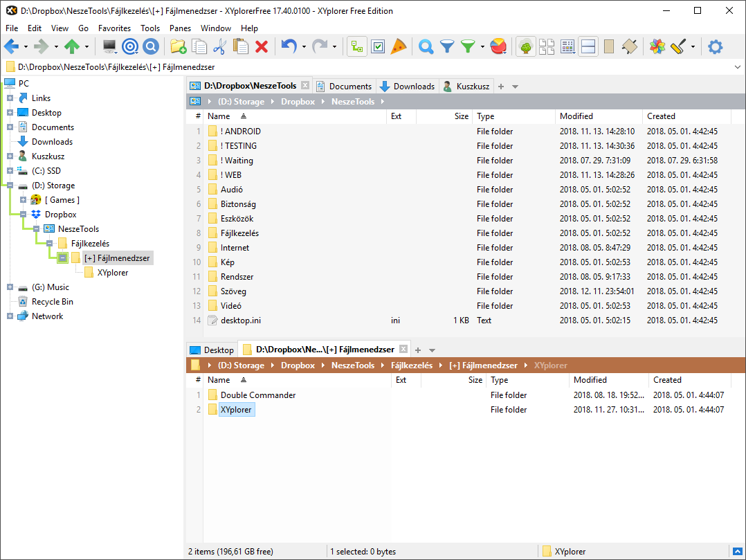
Task: Select Recycle Bin in the tree
Action: 53,302
